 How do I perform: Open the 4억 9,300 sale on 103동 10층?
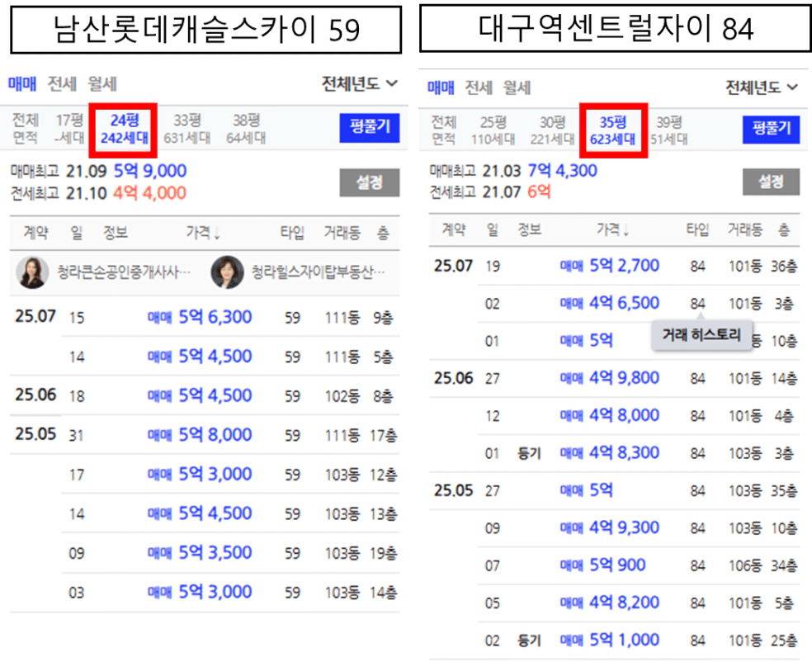[x=639, y=527]
